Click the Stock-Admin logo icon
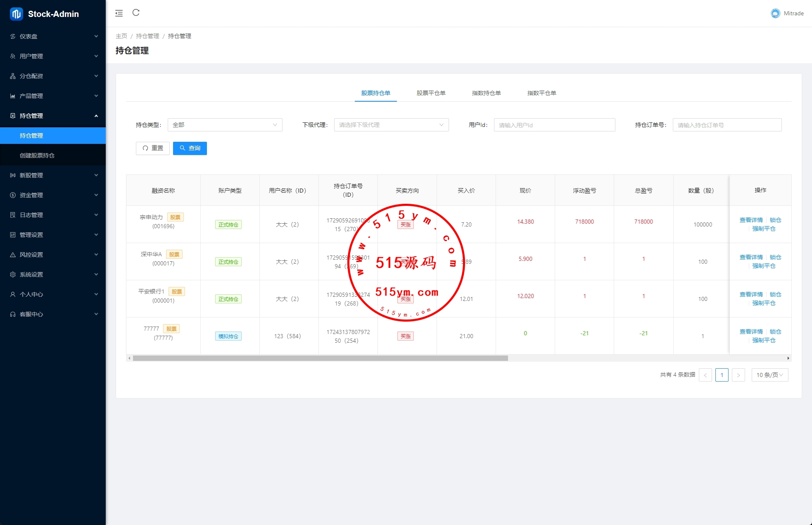The width and height of the screenshot is (812, 525). (x=16, y=14)
